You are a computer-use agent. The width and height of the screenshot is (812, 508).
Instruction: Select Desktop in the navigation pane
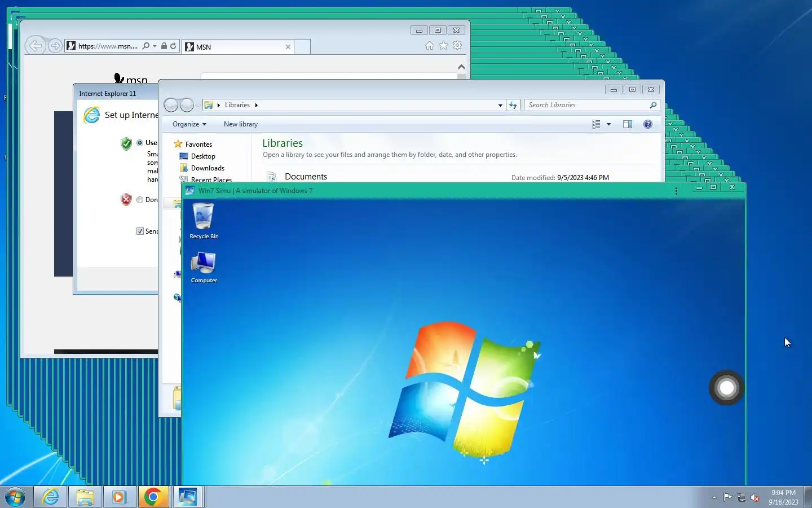[x=197, y=156]
